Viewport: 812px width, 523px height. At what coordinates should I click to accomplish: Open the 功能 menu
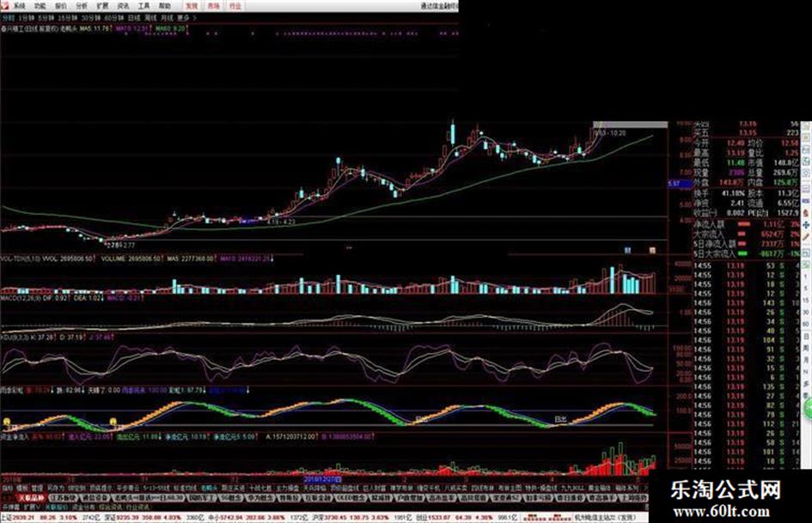click(x=40, y=6)
